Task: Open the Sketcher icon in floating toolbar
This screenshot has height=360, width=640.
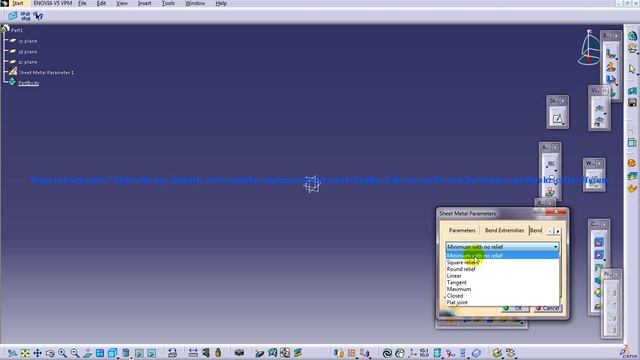Action: click(558, 119)
